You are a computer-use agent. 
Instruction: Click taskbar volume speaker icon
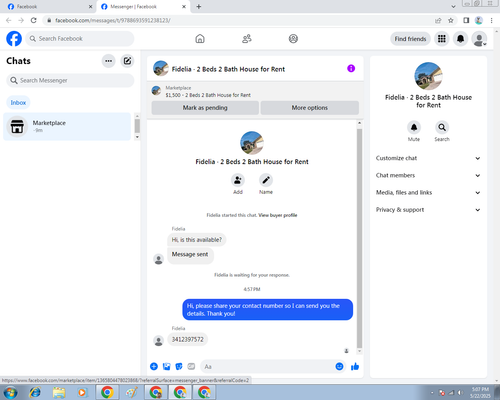pyautogui.click(x=460, y=393)
